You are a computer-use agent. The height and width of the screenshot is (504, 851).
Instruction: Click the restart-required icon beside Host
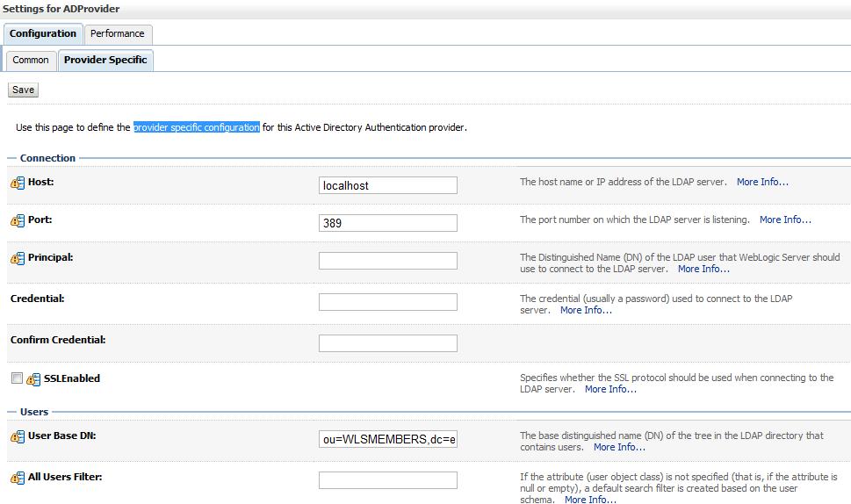pyautogui.click(x=18, y=184)
